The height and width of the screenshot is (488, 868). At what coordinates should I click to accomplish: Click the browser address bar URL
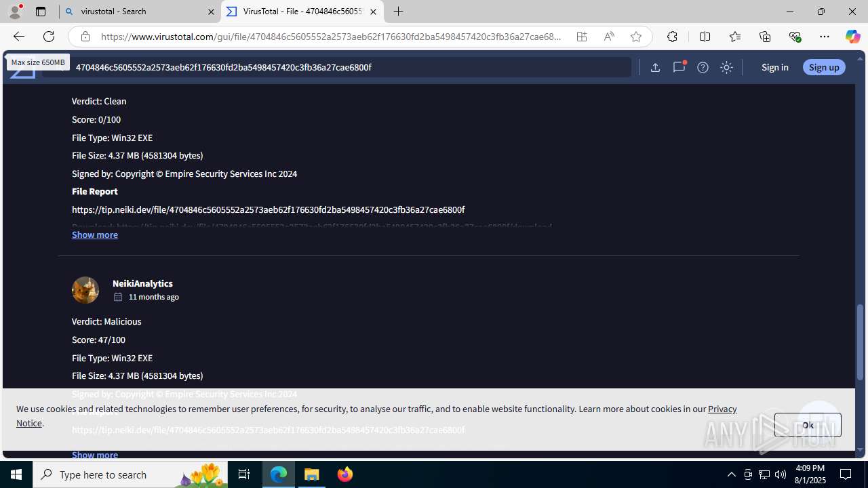click(x=331, y=37)
